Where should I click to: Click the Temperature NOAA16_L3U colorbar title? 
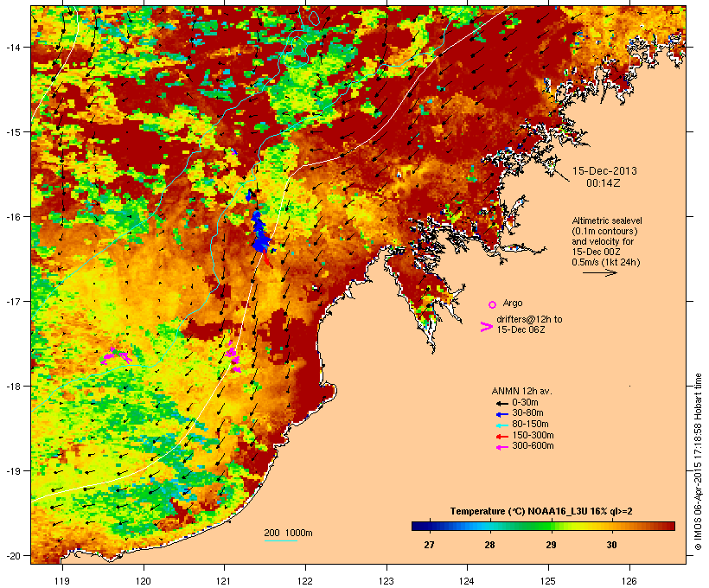[541, 511]
